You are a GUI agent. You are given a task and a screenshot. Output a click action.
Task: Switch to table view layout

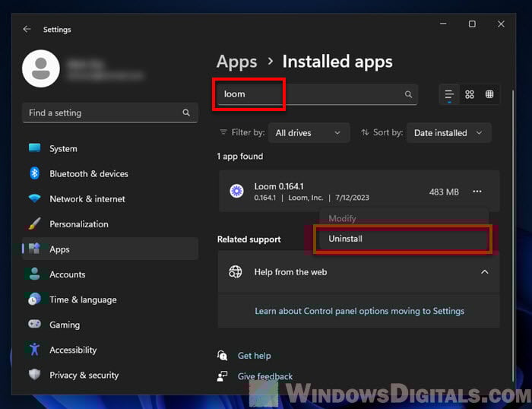click(489, 94)
